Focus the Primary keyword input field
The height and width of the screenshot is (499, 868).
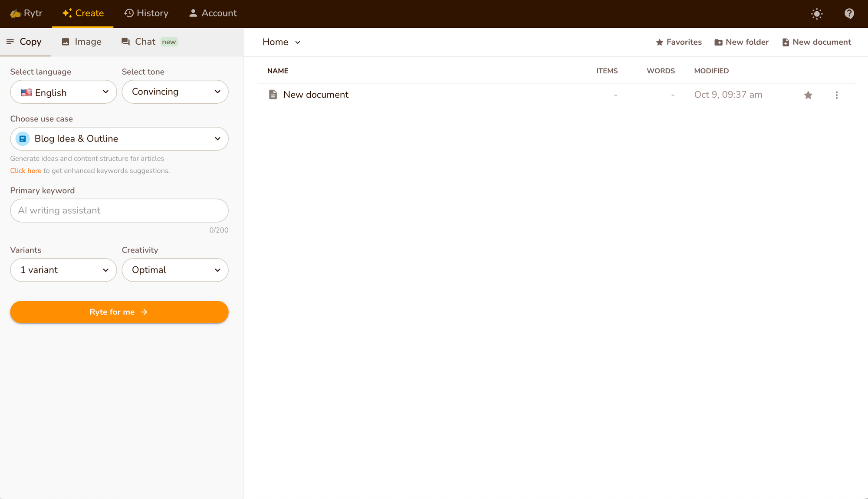(x=119, y=210)
